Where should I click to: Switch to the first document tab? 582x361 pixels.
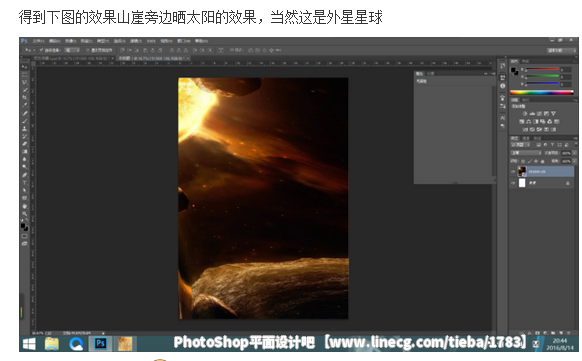click(x=72, y=58)
